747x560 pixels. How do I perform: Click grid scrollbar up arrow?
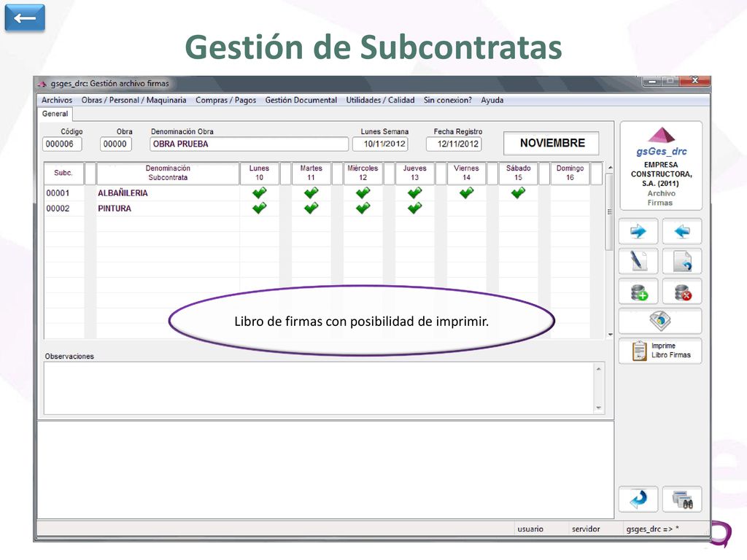pyautogui.click(x=610, y=168)
